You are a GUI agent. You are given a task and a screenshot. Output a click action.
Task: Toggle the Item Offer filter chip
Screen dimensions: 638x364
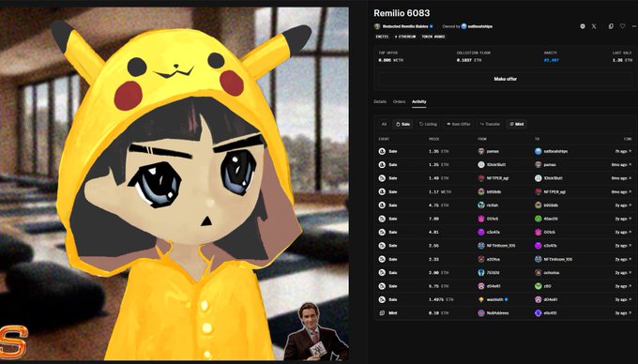click(458, 124)
